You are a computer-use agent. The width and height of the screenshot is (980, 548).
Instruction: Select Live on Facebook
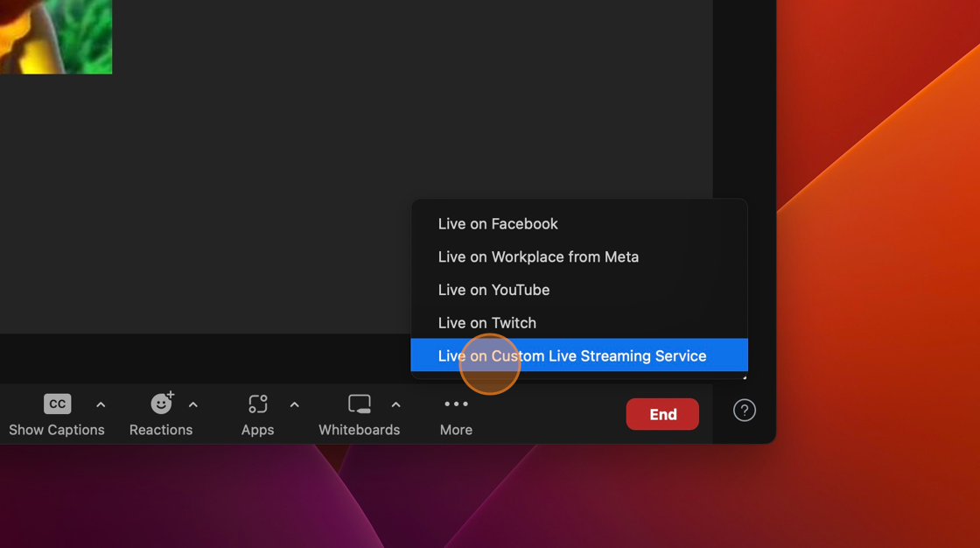(x=578, y=224)
